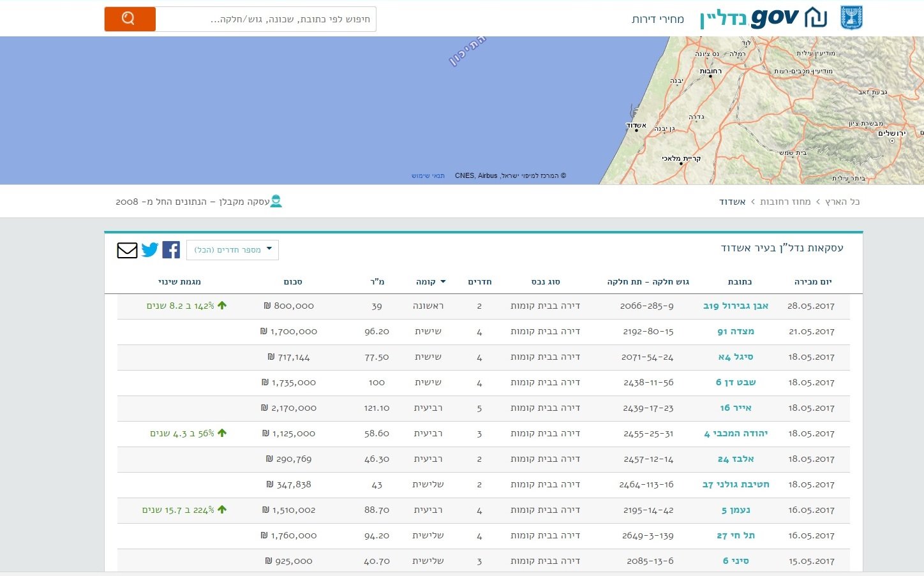Click the contractor-deal person icon
Screen dimensions: 924x576
[x=276, y=200]
